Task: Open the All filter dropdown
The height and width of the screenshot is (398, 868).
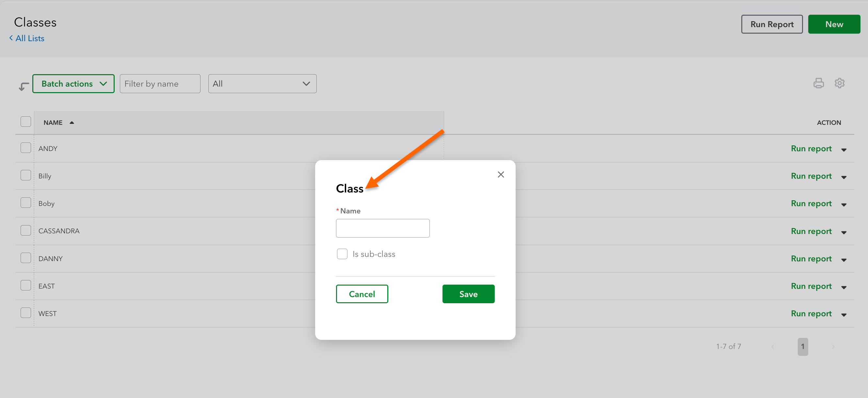Action: [x=262, y=84]
